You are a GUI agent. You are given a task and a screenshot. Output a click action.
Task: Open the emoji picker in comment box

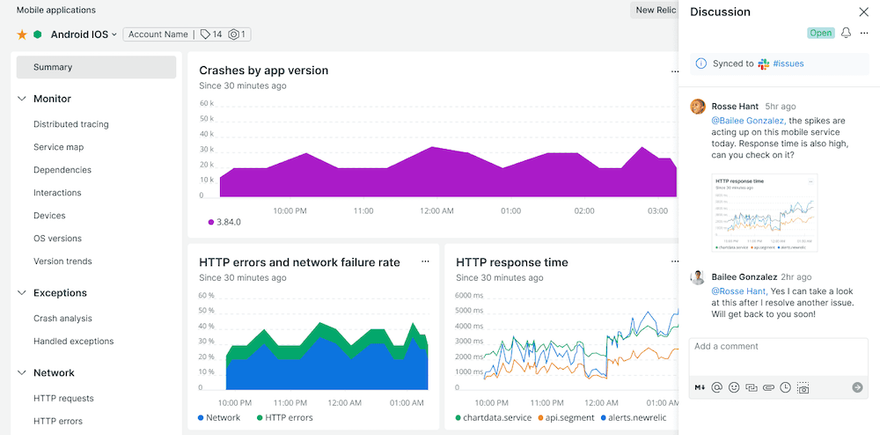tap(734, 387)
